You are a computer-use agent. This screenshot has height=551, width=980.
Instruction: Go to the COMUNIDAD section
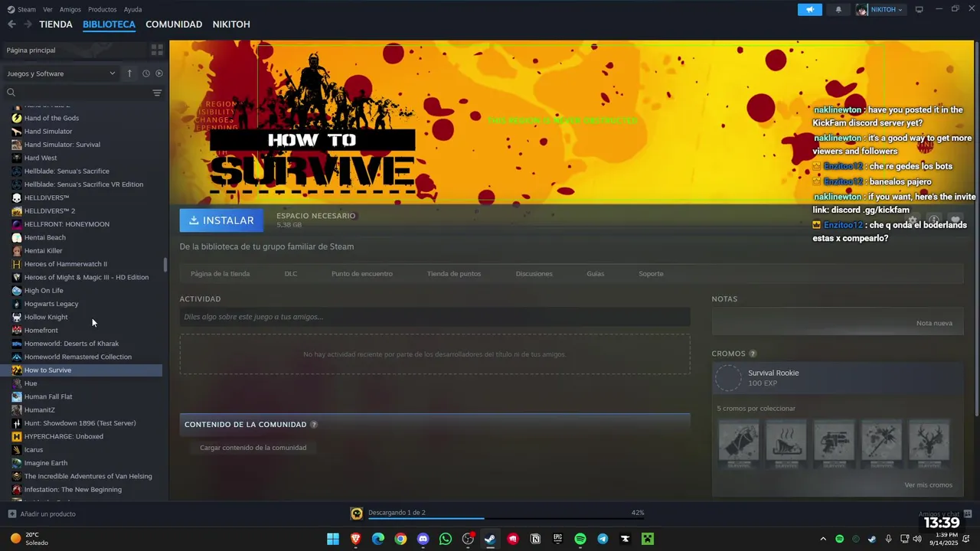click(x=174, y=24)
